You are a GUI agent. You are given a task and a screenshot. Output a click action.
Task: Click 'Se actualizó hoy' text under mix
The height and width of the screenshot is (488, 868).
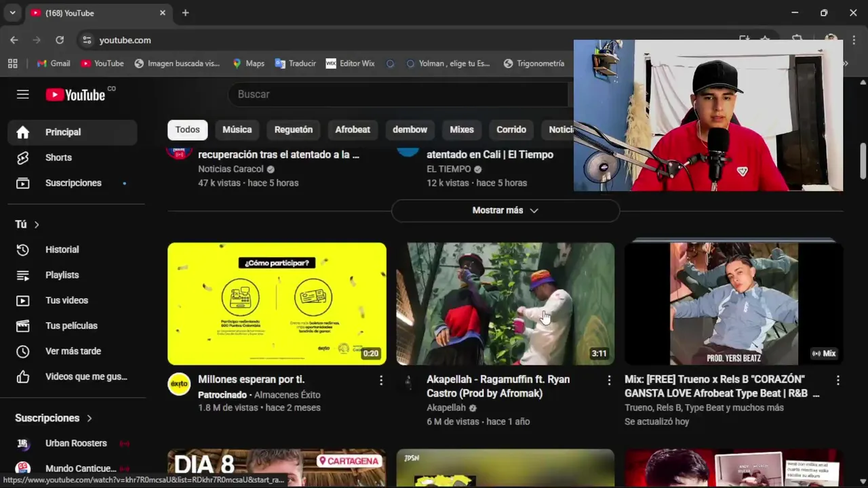click(656, 422)
